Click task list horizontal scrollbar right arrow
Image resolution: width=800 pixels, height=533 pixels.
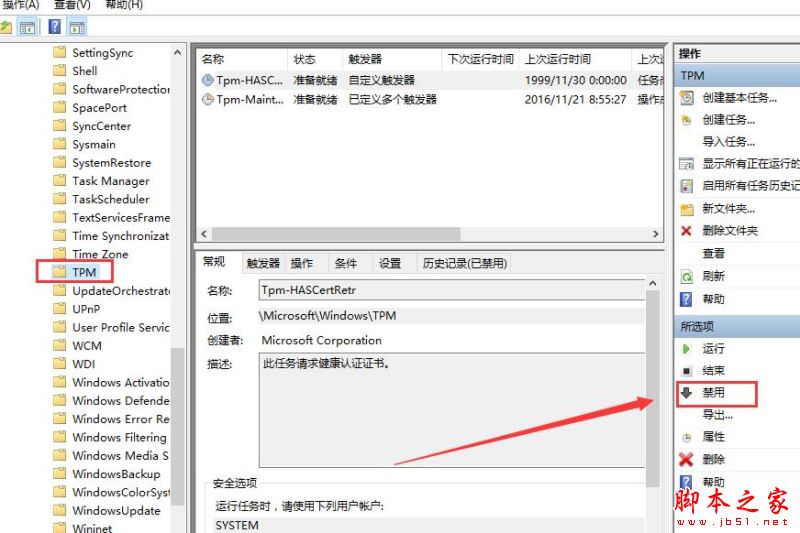pyautogui.click(x=656, y=234)
